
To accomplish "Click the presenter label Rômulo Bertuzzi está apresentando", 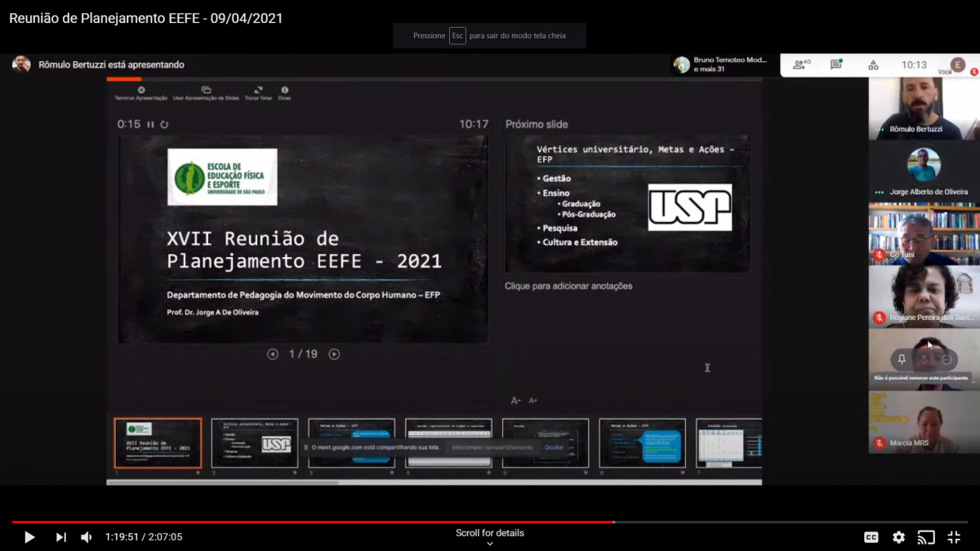I will click(112, 64).
